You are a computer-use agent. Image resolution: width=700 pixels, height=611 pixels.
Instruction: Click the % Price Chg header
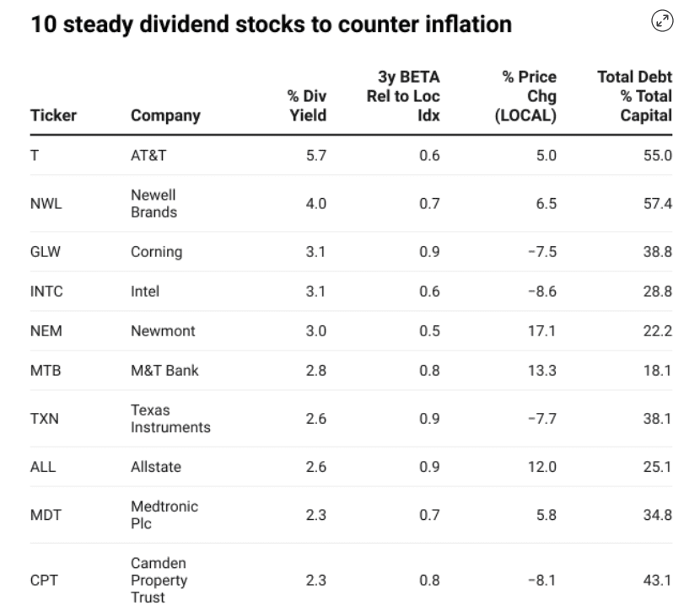point(525,97)
